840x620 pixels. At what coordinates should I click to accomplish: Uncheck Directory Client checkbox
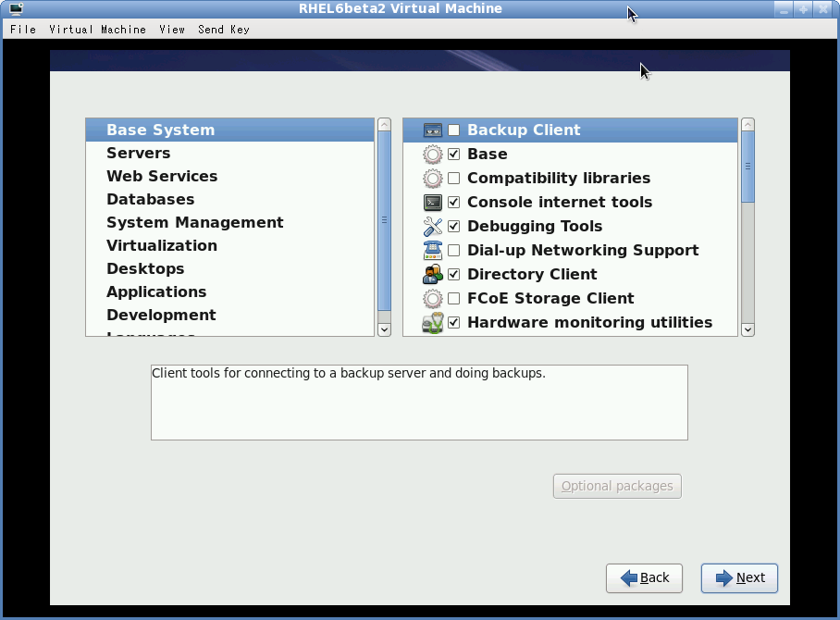coord(453,274)
